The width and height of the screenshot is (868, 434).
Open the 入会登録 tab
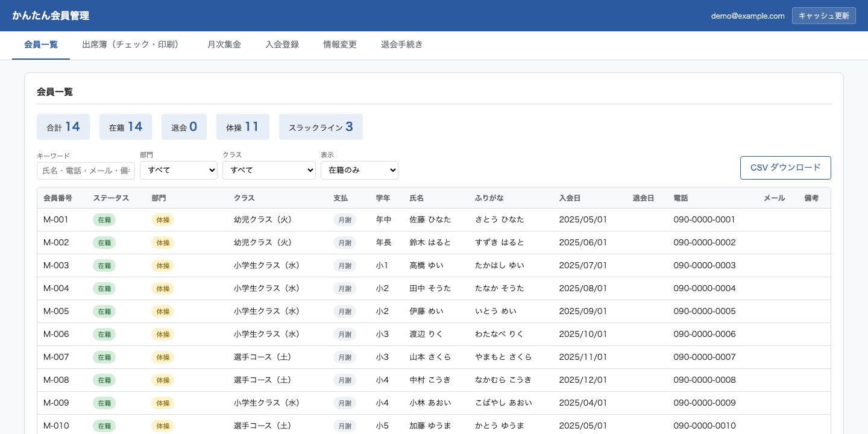click(282, 45)
